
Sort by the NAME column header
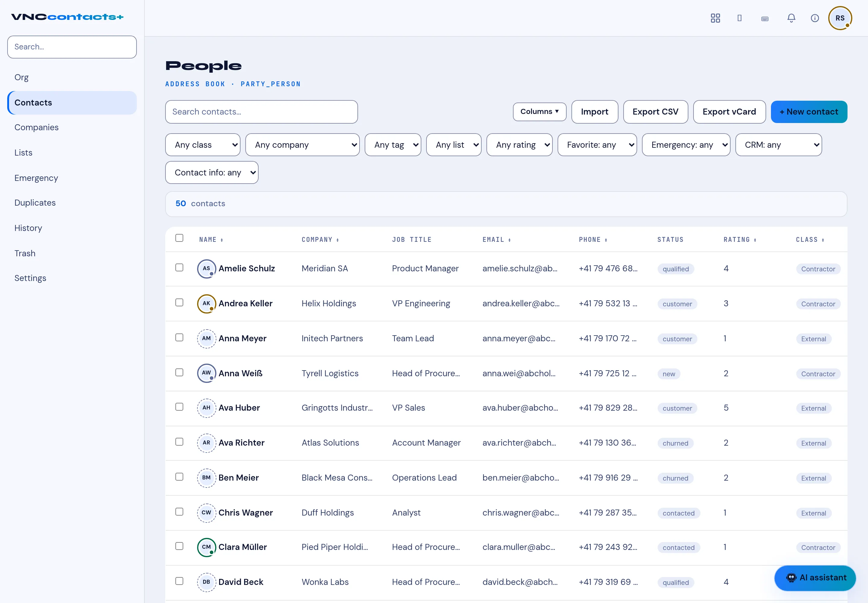pos(211,239)
